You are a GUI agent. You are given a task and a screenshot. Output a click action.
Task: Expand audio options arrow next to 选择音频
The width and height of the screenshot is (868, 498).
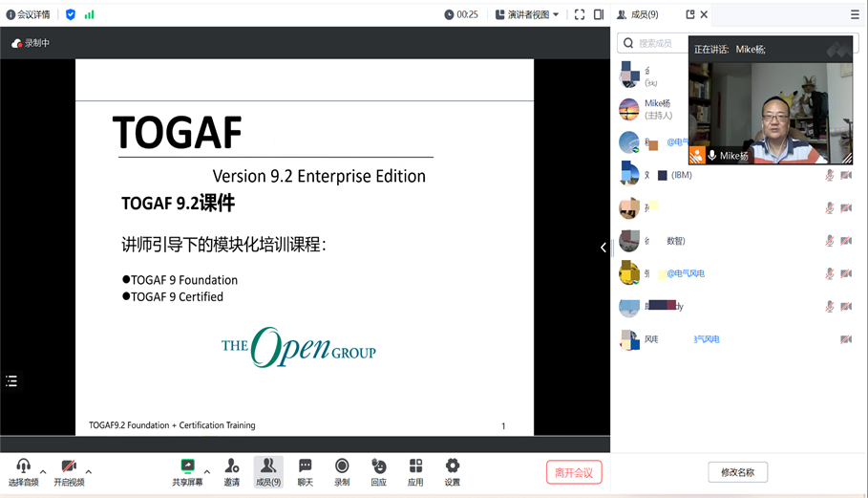[x=43, y=472]
